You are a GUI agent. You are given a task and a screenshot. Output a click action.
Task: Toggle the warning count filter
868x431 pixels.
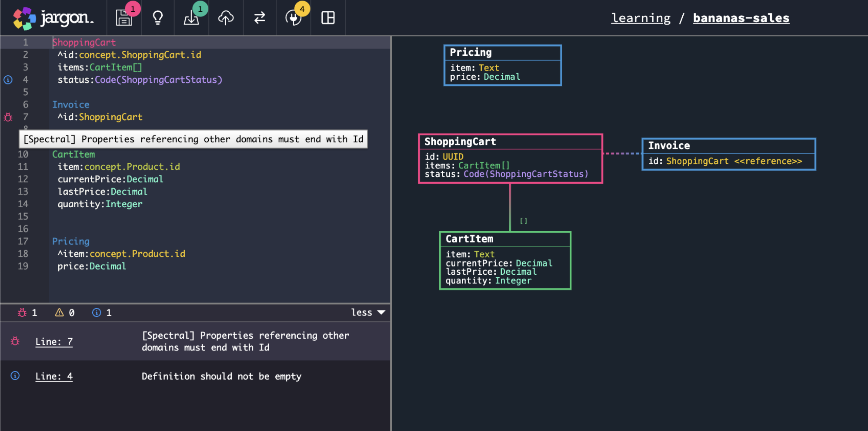coord(65,313)
